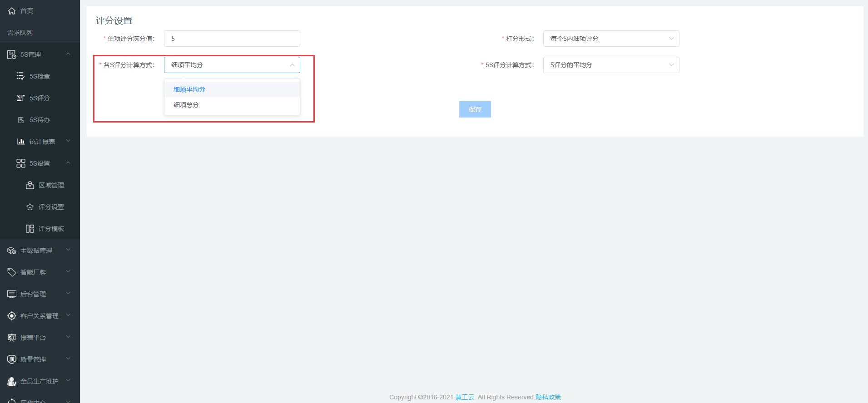Open the 5S评分计算方式 dropdown
The height and width of the screenshot is (403, 868).
pos(611,65)
